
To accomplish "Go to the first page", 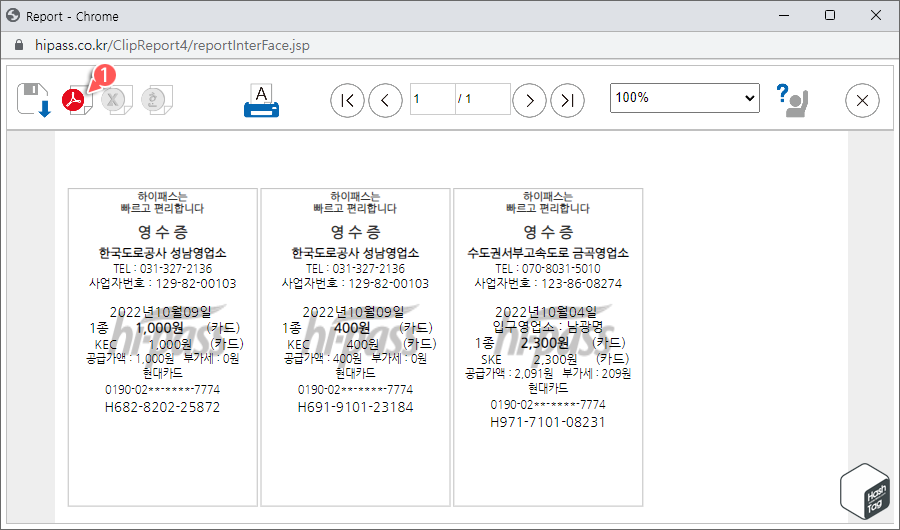I will pos(347,100).
